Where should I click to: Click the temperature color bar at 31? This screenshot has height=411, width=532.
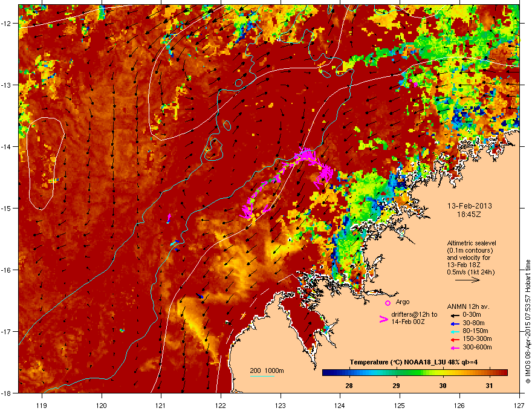489,373
